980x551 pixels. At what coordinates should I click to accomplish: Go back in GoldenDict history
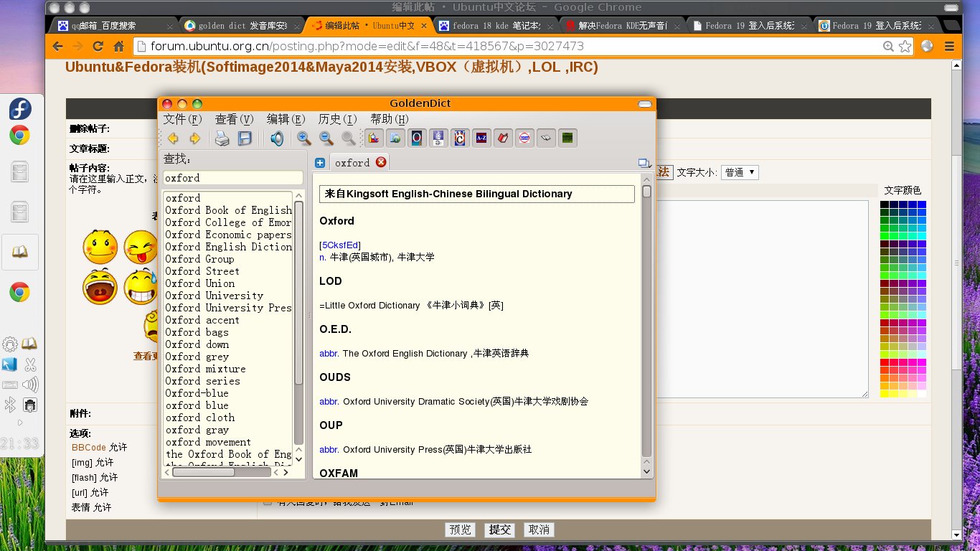click(173, 138)
